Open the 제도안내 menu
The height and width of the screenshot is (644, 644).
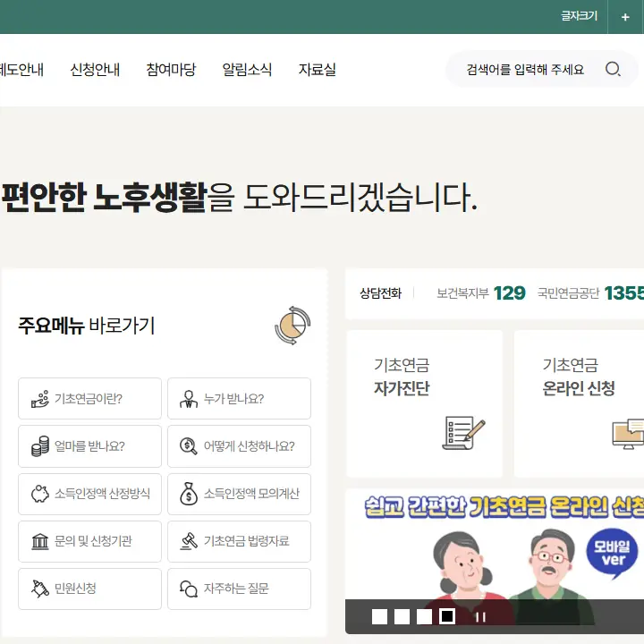(x=21, y=70)
